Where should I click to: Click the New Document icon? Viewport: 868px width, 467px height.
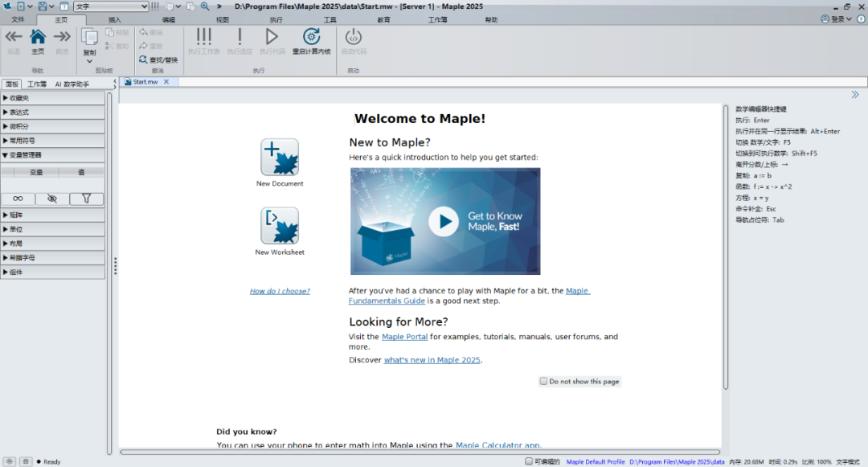pos(280,155)
